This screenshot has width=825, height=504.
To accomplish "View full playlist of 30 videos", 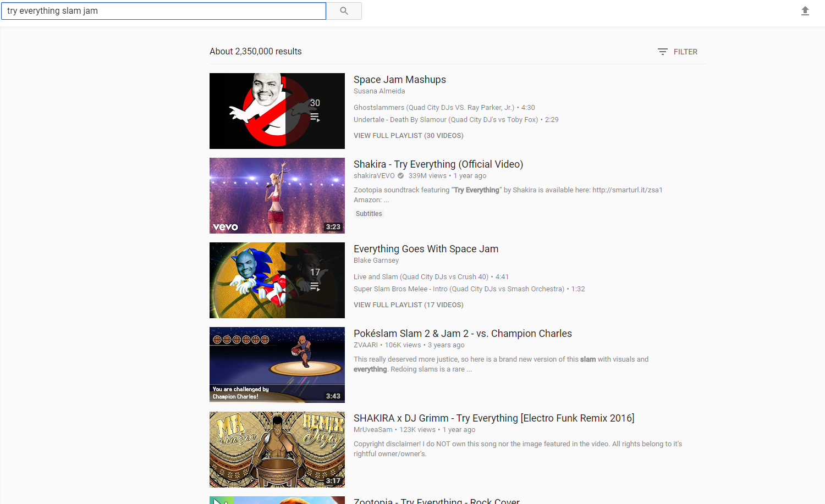I will coord(408,136).
